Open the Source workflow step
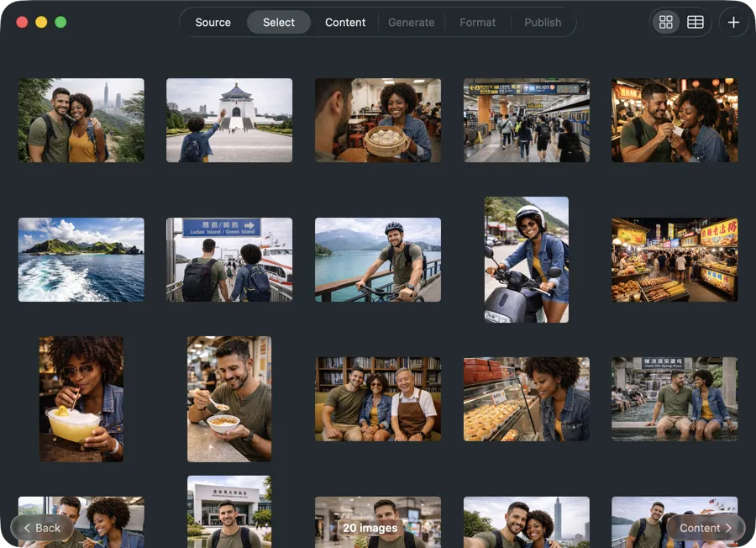 tap(213, 23)
